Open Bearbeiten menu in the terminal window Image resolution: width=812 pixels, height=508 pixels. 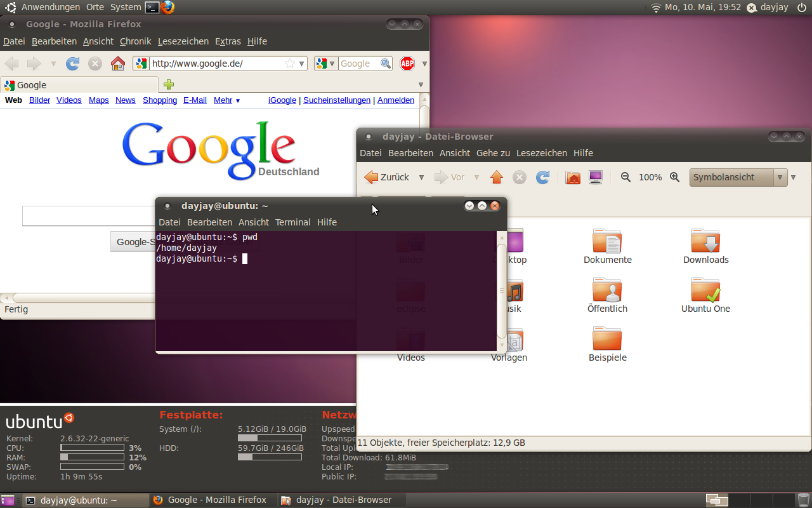point(210,222)
